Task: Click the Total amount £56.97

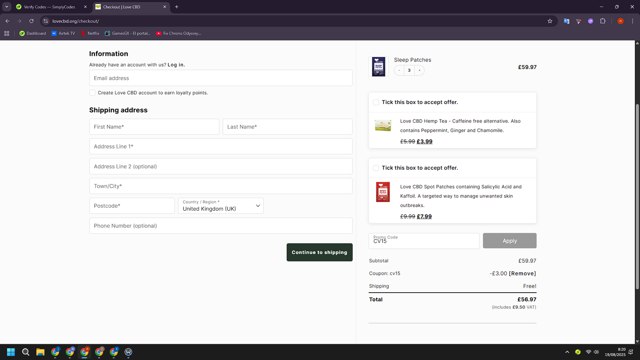Action: pos(527,299)
